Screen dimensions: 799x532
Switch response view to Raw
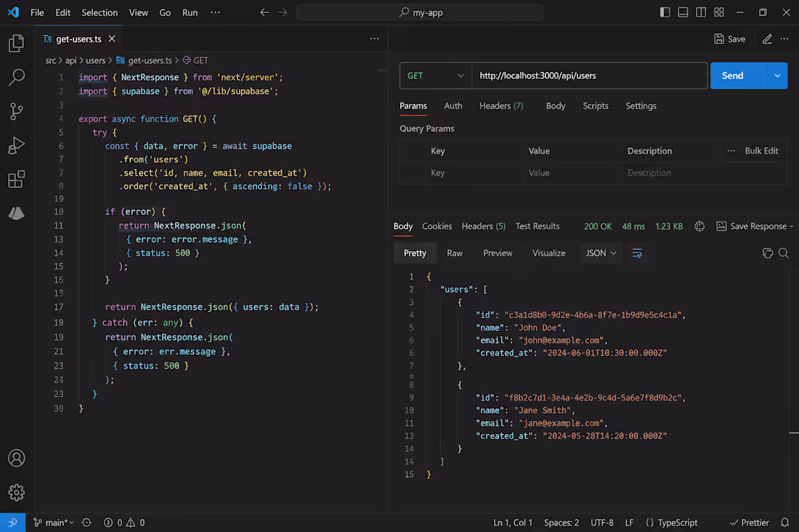[455, 253]
